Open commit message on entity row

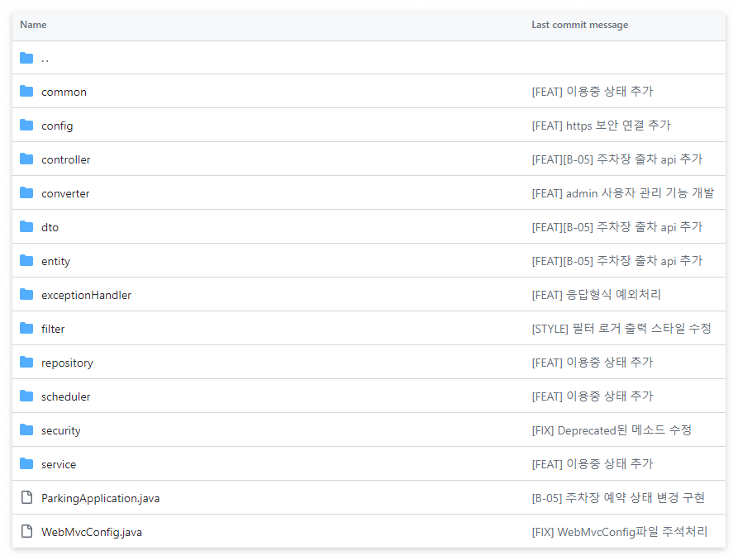click(617, 261)
